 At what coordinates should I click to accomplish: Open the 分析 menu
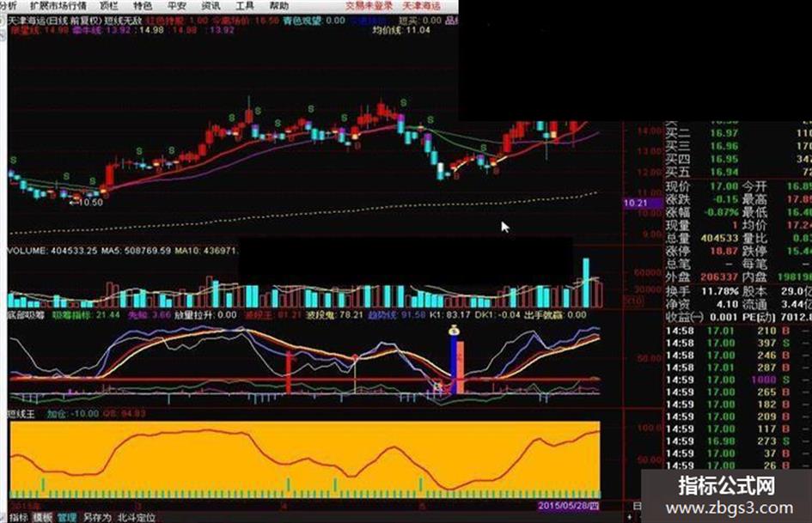[9, 6]
